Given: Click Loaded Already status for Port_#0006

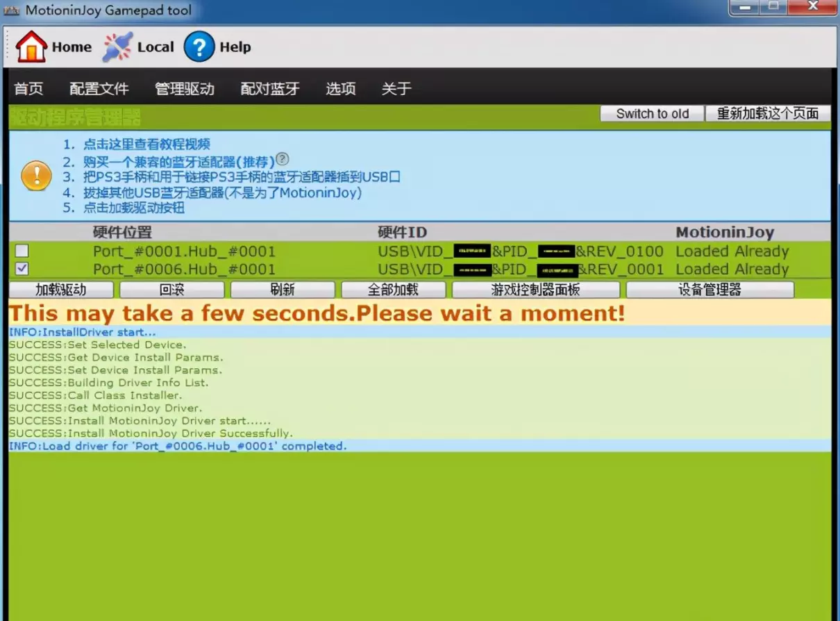Looking at the screenshot, I should (x=732, y=270).
